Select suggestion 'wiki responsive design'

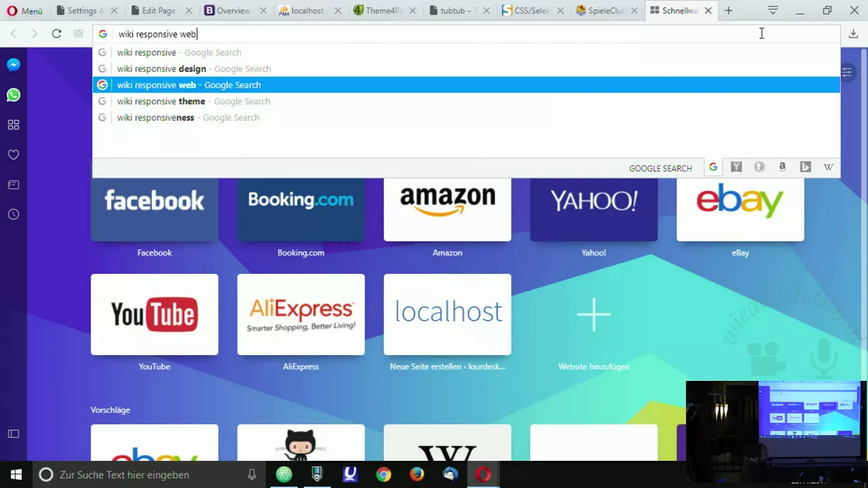click(466, 68)
